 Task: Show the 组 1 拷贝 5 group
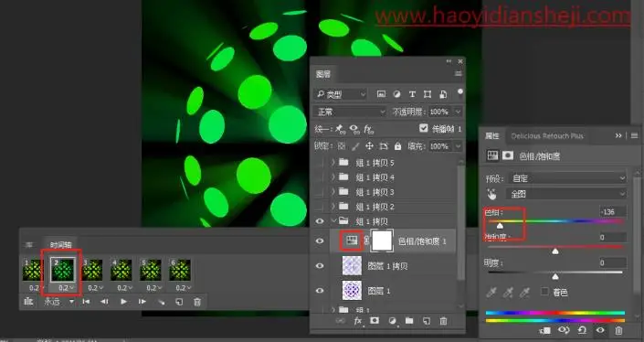(x=320, y=163)
